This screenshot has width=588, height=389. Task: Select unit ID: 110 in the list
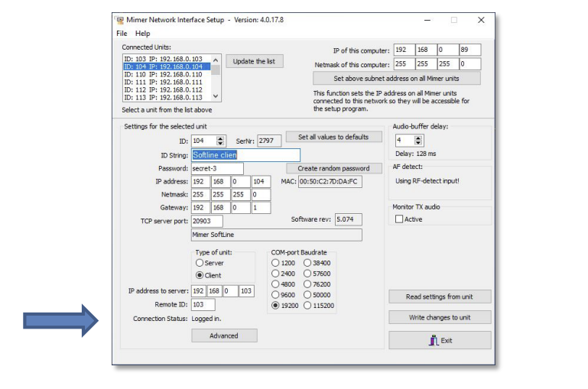[167, 74]
